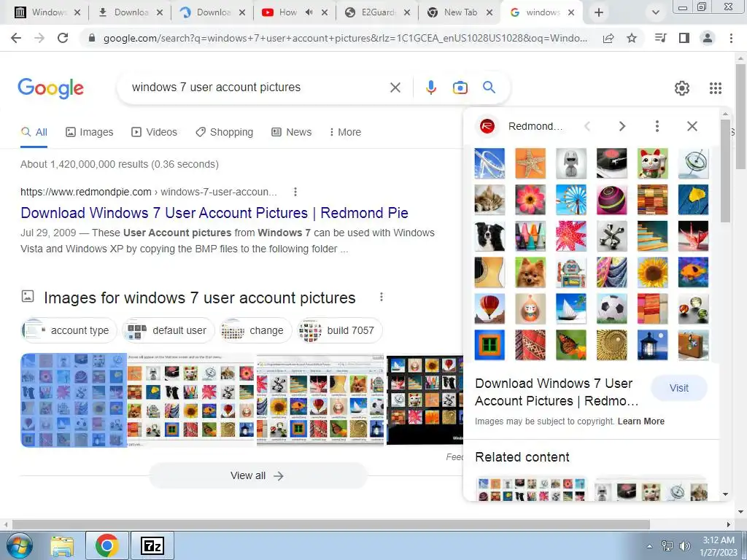Open 7-Zip from the taskbar
Viewport: 747px width, 560px height.
[x=152, y=545]
